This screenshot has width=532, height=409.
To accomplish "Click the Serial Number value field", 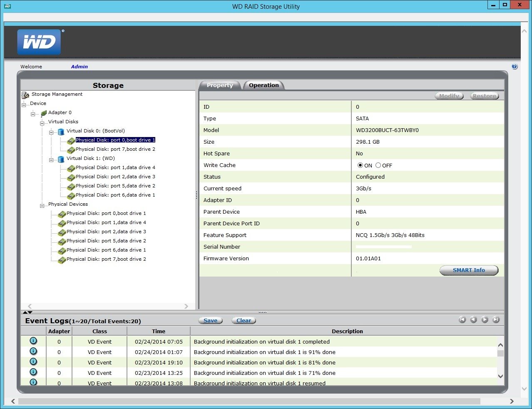I will tap(384, 247).
